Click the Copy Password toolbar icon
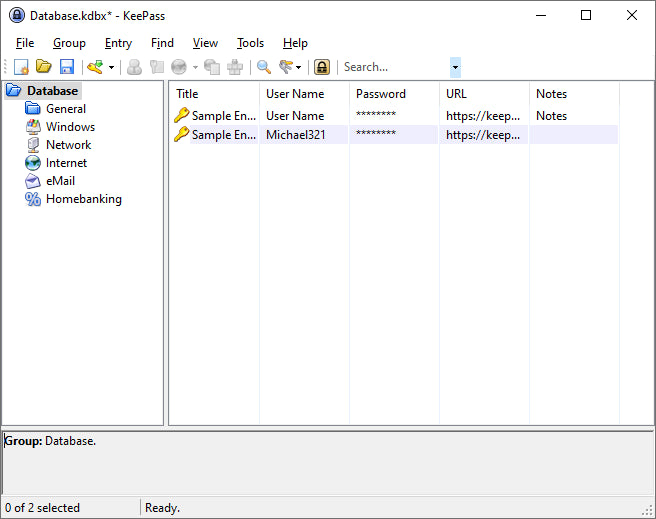 coord(156,67)
